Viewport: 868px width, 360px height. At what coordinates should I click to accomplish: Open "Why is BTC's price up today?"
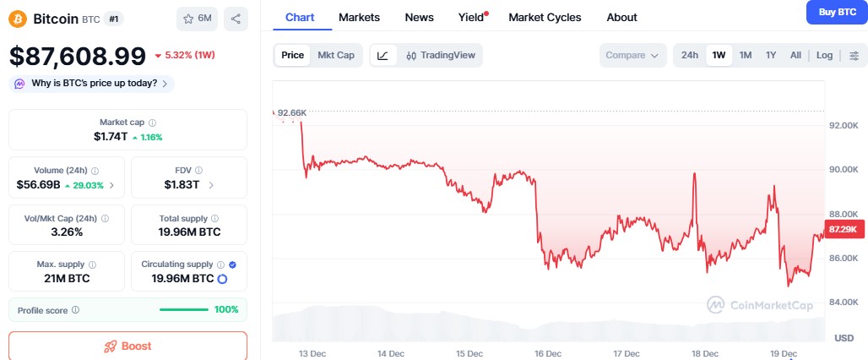tap(92, 83)
